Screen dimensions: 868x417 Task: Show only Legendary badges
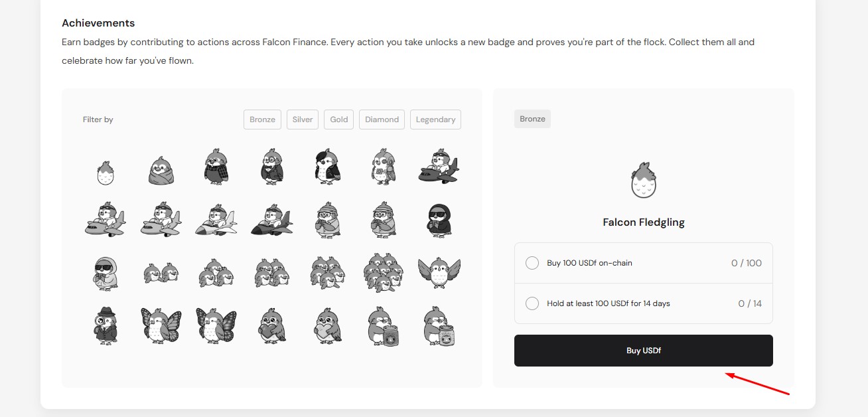(x=435, y=120)
